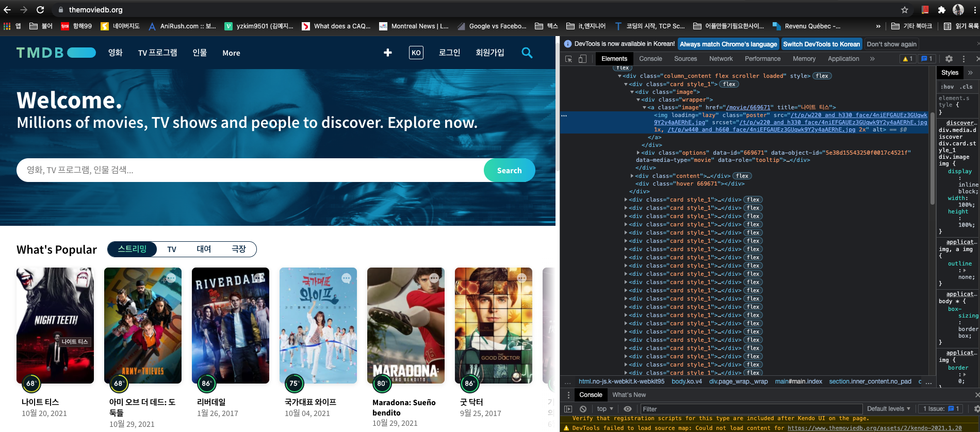Click the movie search input field

(x=250, y=170)
